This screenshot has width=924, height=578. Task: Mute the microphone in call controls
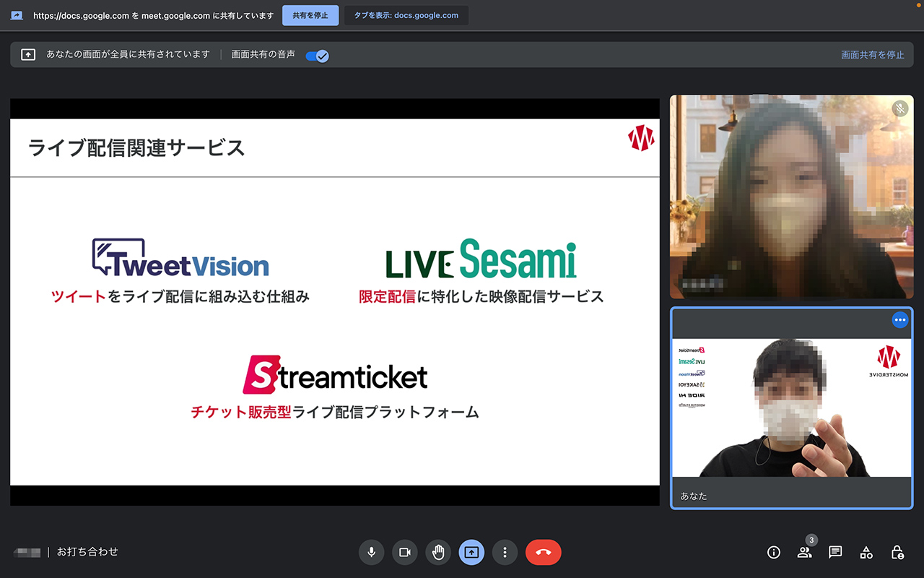click(x=371, y=552)
